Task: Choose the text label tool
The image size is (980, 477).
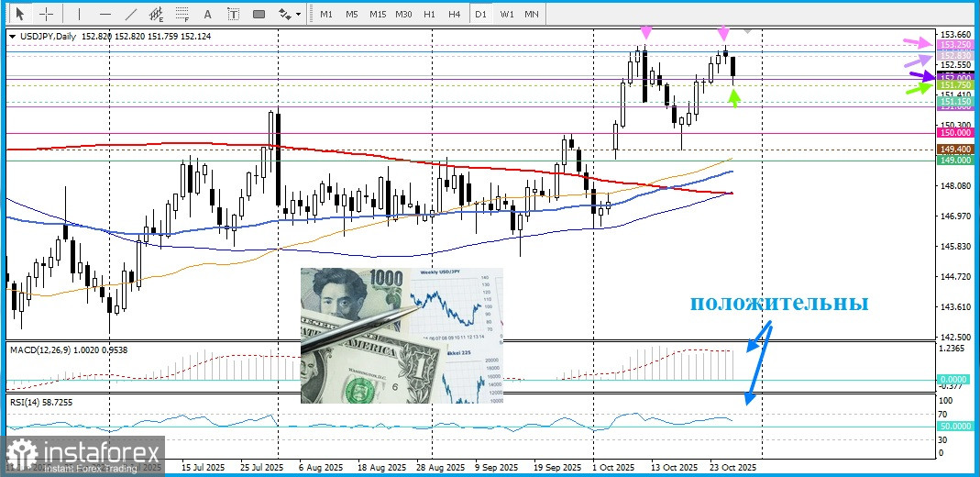Action: click(x=233, y=13)
